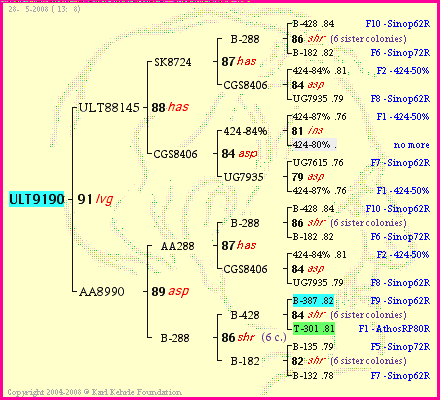
Task: Click B-182 entry below '86 shr (6 c.)'
Action: 245,361
